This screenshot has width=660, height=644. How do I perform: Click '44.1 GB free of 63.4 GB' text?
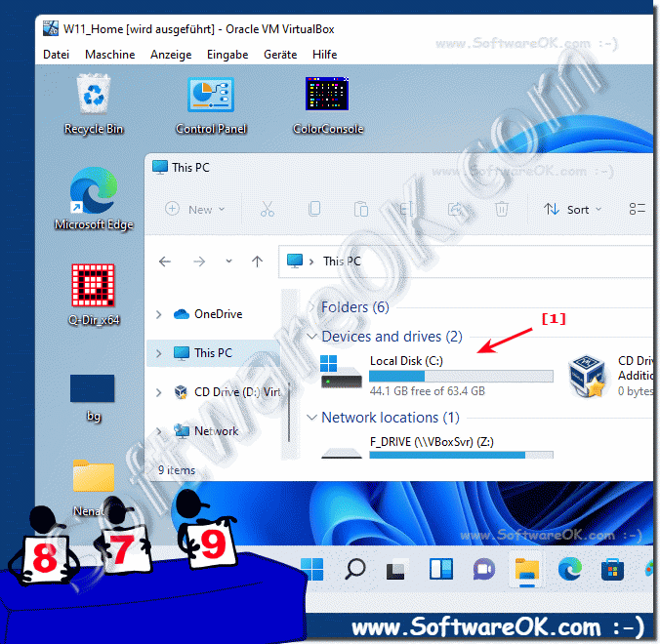[428, 391]
